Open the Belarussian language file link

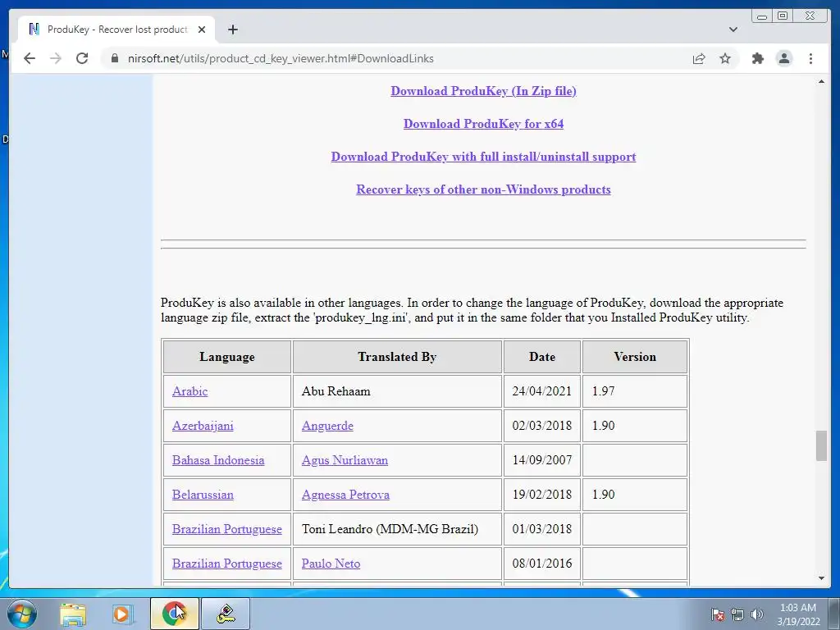coord(203,495)
